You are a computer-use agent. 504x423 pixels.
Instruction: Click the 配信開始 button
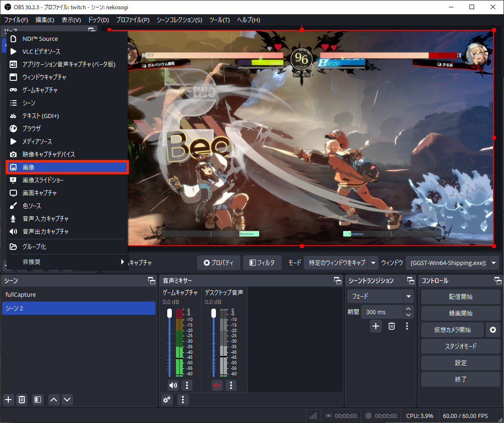pos(460,297)
